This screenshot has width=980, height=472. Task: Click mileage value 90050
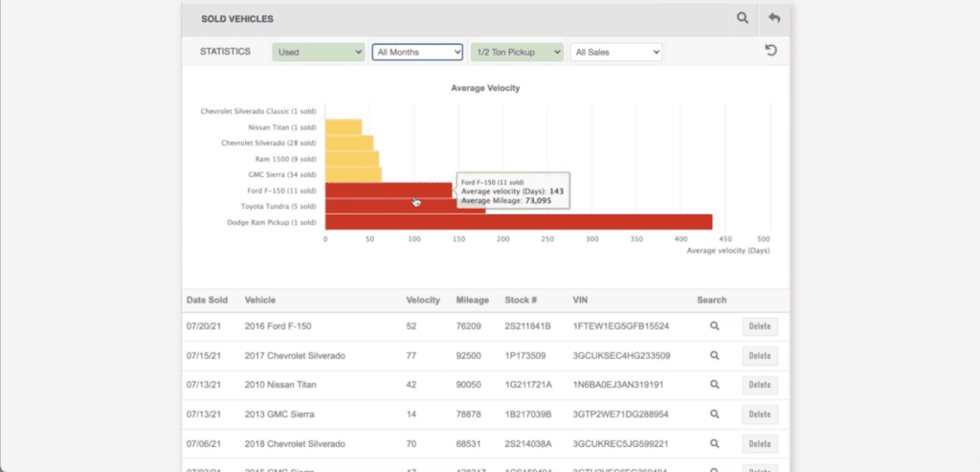pyautogui.click(x=469, y=385)
